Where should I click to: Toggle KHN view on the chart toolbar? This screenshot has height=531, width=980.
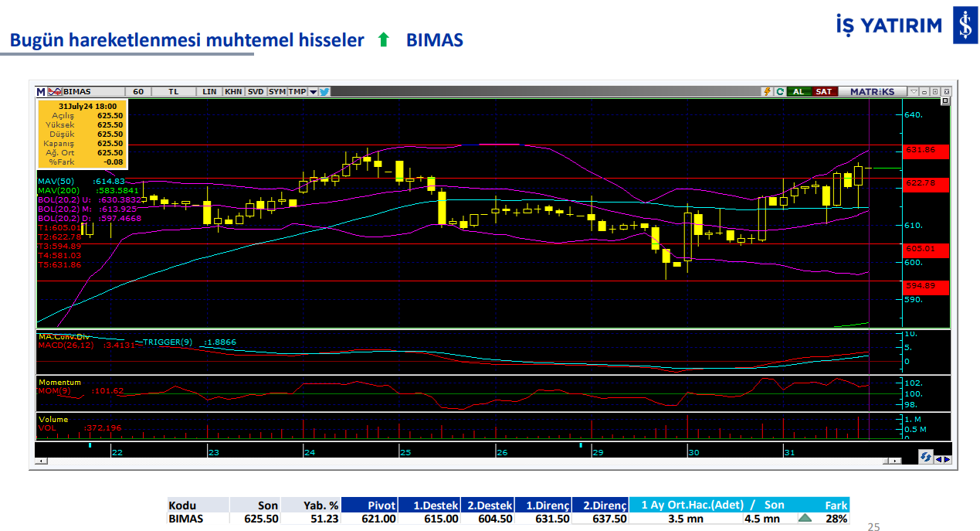pos(233,91)
